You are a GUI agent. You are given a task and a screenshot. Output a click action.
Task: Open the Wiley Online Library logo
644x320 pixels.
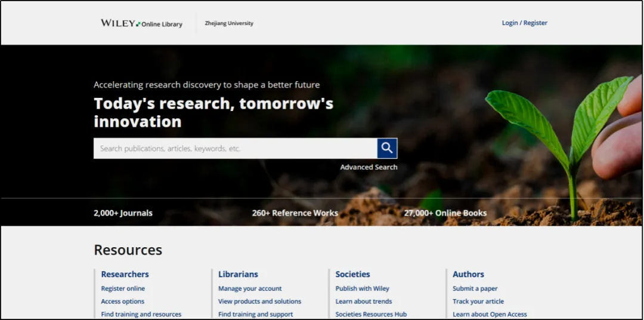tap(142, 23)
